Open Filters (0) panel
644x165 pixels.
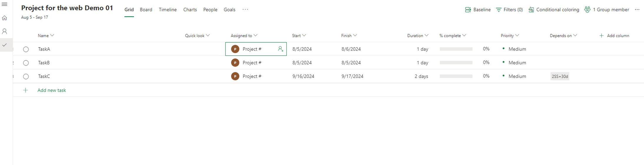[x=509, y=10]
